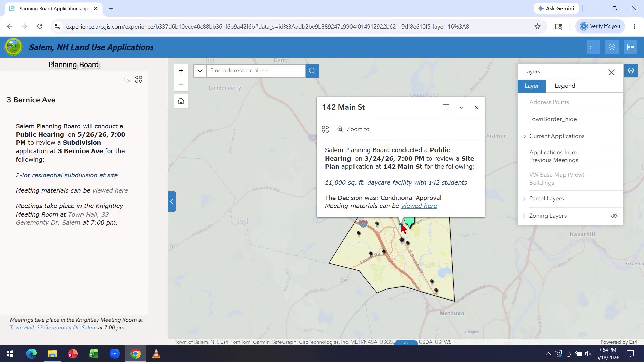Open the grid widget in header
This screenshot has height=362, width=644.
point(631,47)
